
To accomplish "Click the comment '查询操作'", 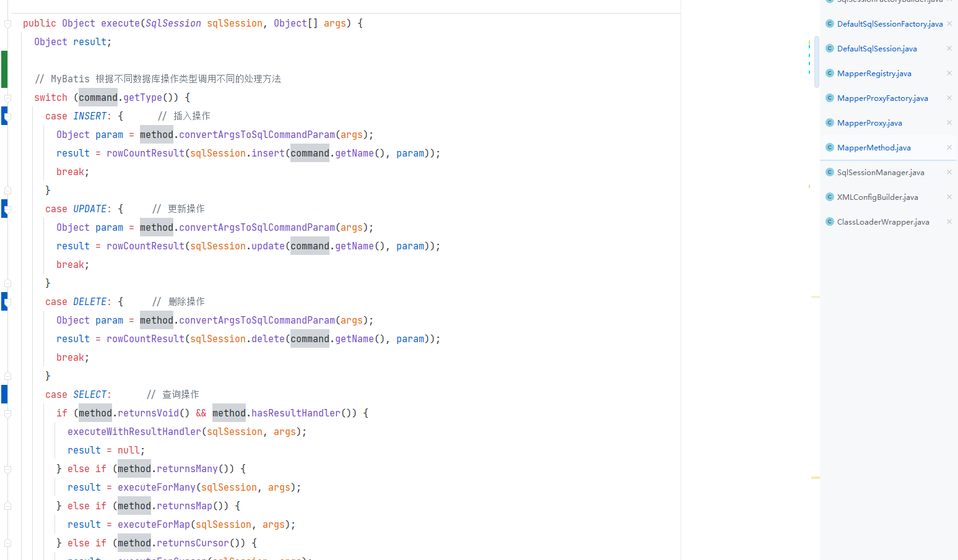I will [181, 395].
